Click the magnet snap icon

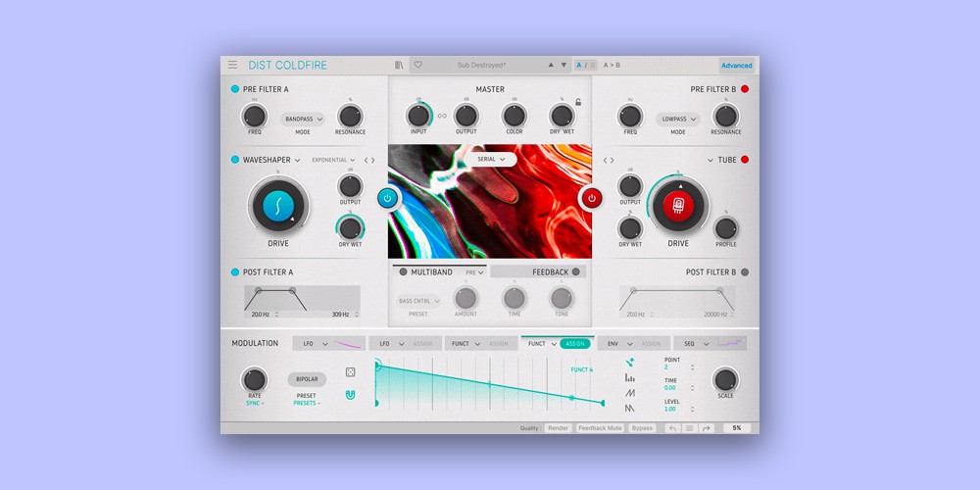[350, 395]
